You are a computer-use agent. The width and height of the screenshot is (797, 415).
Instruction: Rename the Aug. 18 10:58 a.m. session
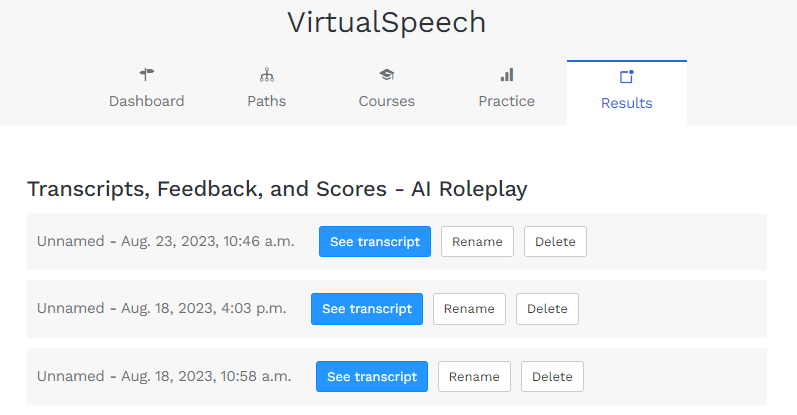pos(474,377)
